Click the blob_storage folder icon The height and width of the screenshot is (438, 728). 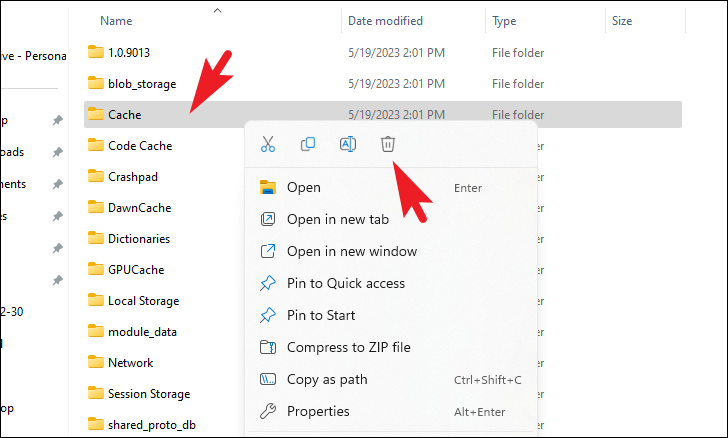click(x=96, y=84)
